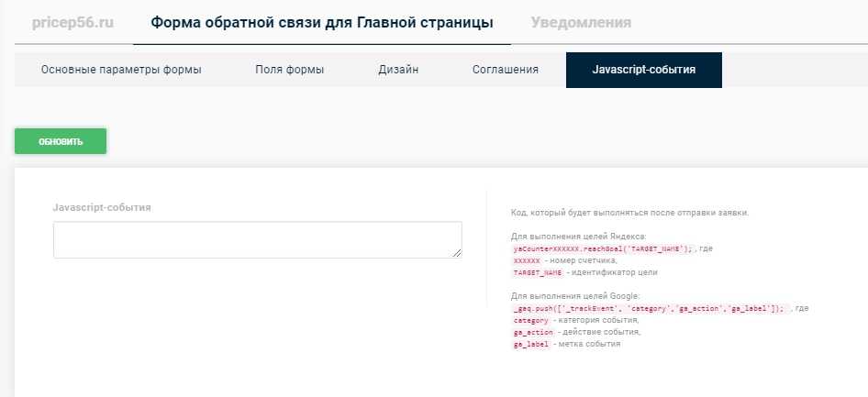Switch to the Дизайн tab
This screenshot has width=868, height=397.
(398, 70)
